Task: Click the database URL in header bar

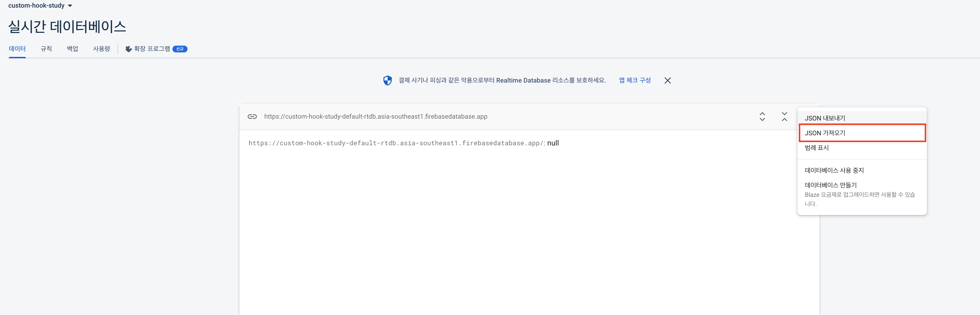Action: tap(375, 117)
